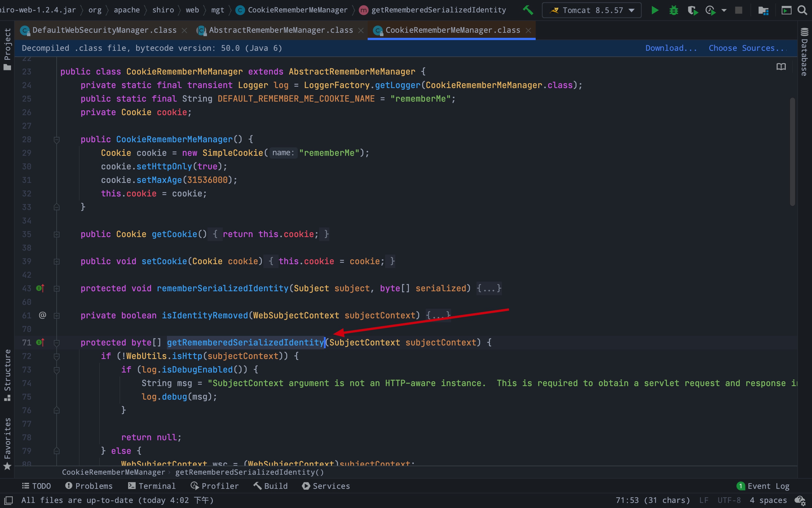Open the Project tool window
812x508 pixels.
pos(7,49)
